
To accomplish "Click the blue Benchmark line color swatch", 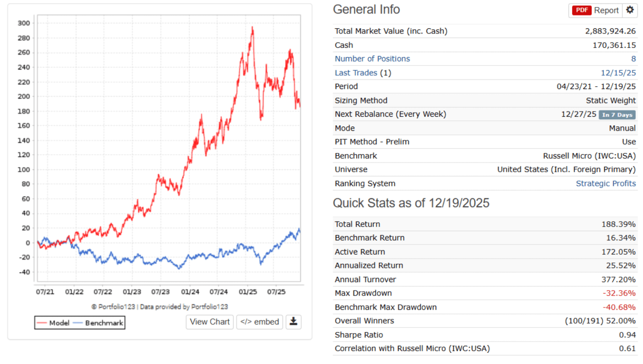I will (x=77, y=323).
